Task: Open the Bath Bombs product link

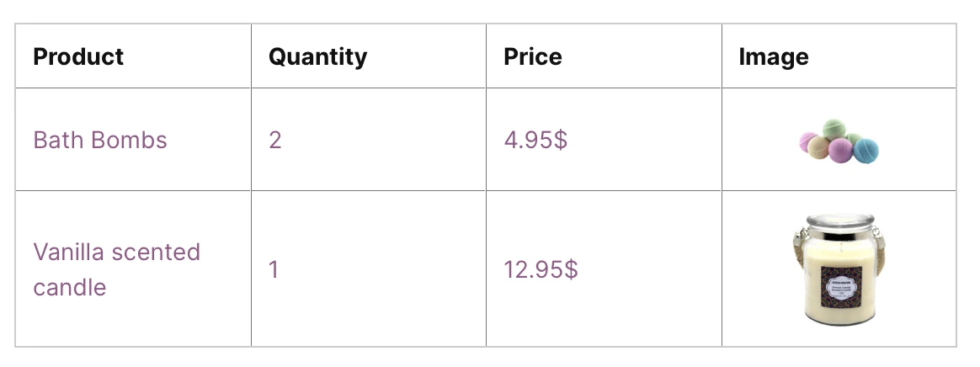Action: tap(100, 140)
